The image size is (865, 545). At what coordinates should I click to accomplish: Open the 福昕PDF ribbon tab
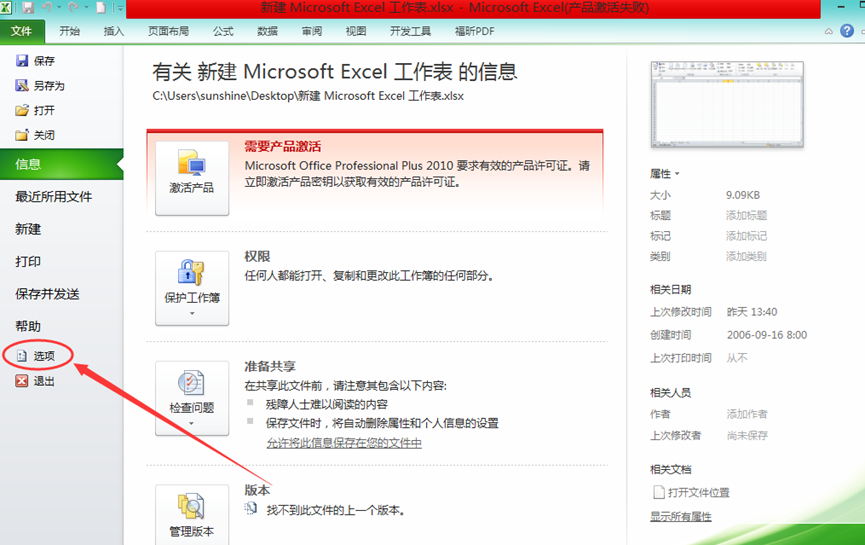[x=474, y=31]
